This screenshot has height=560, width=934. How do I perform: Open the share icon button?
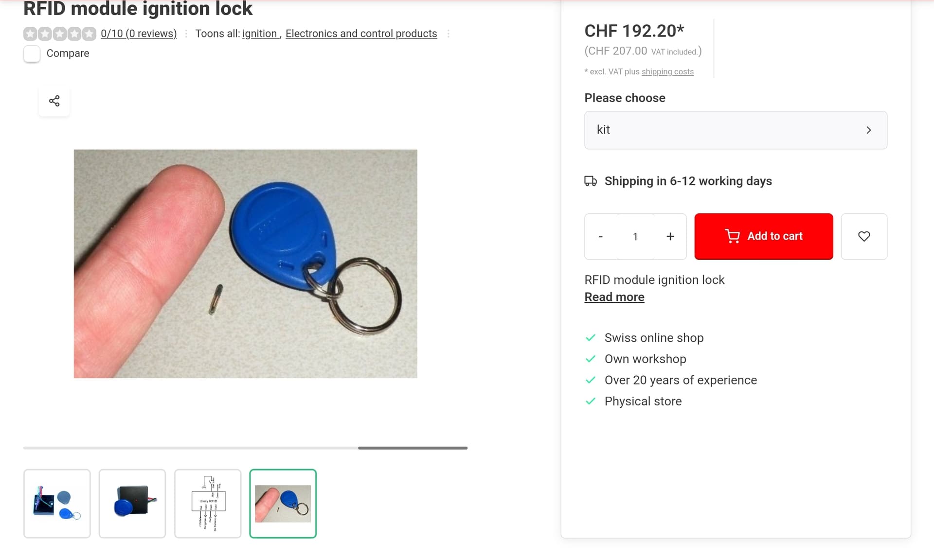(54, 101)
